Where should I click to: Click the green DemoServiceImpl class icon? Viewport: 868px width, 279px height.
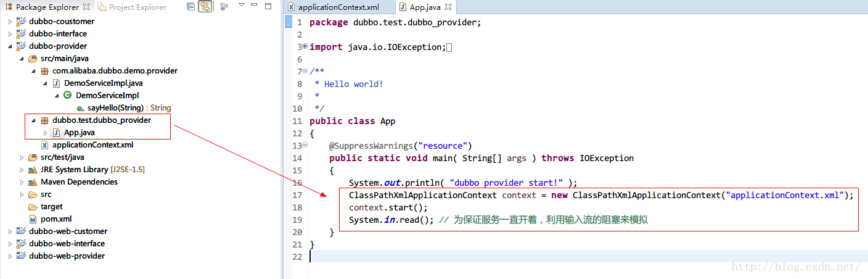pos(68,96)
